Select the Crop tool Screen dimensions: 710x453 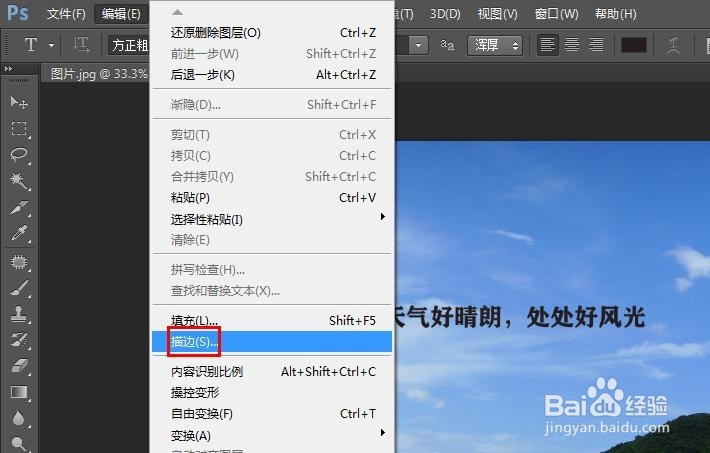click(19, 207)
